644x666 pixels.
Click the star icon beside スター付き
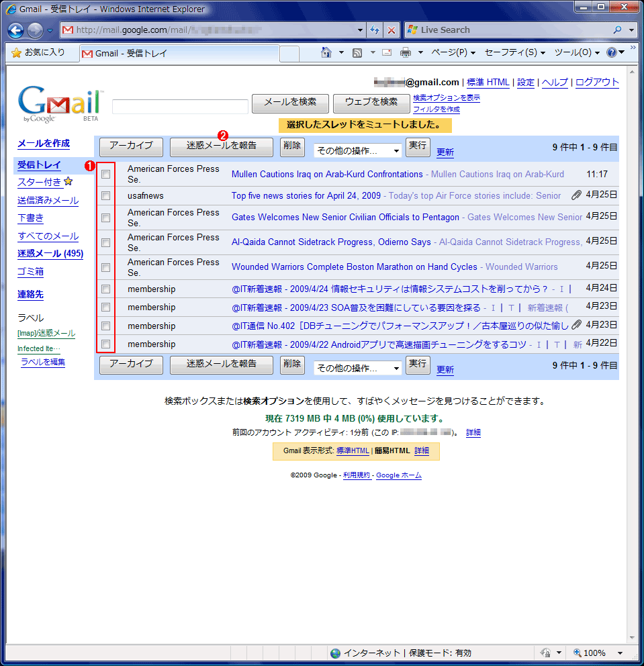[68, 182]
